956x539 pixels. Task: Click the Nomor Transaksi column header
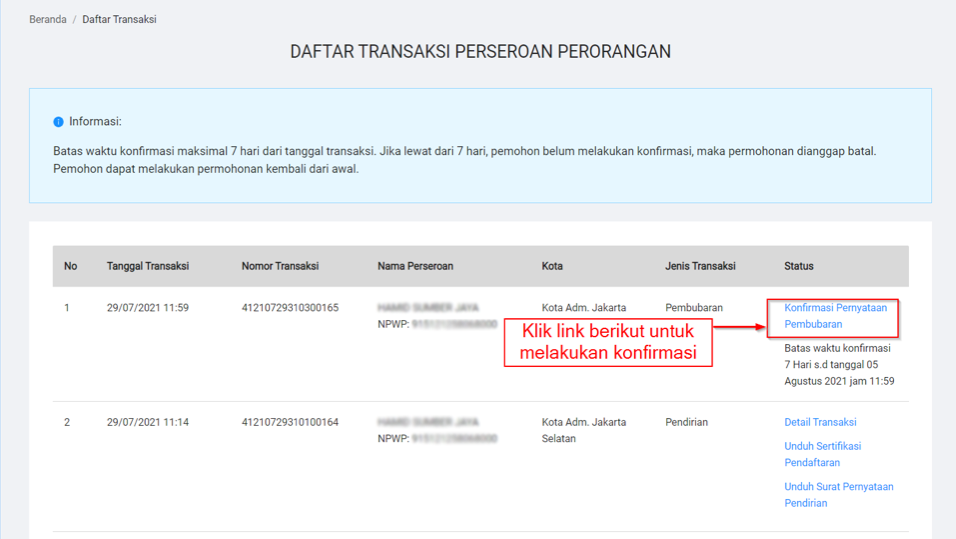coord(280,266)
